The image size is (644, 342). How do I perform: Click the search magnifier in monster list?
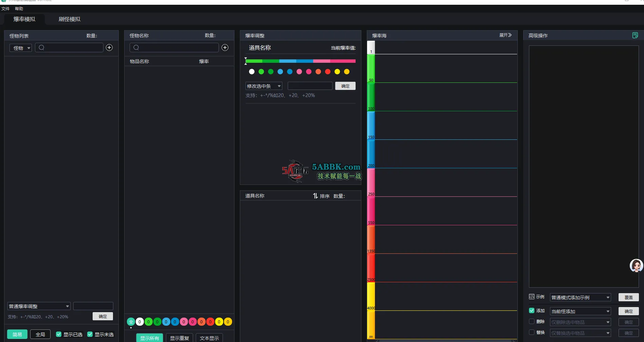pos(42,48)
